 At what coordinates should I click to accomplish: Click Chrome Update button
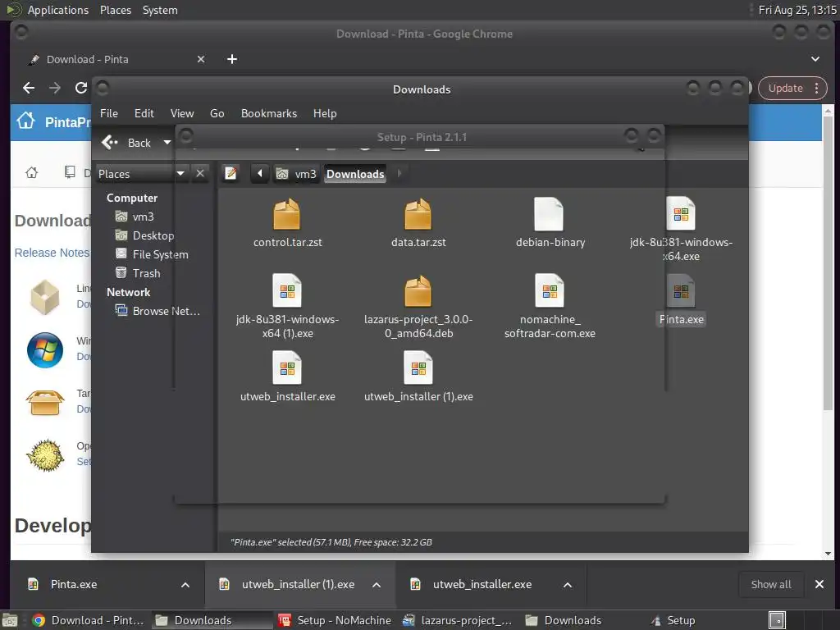point(785,88)
